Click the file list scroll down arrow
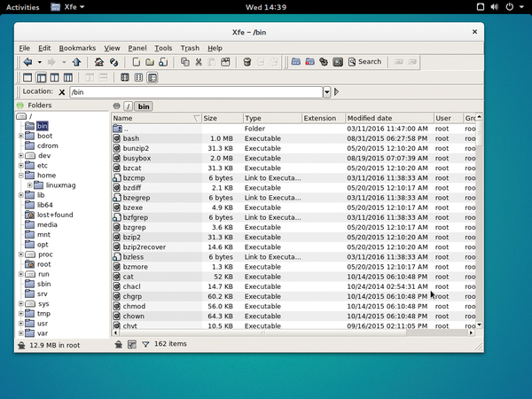 coord(479,325)
